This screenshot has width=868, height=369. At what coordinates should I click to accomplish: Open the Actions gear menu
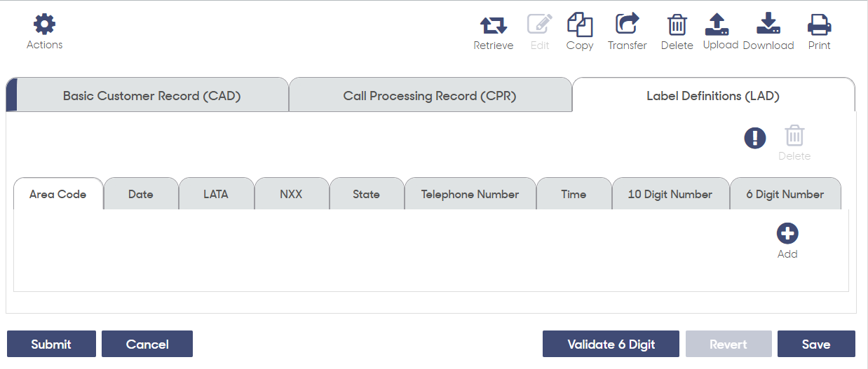coord(44,25)
